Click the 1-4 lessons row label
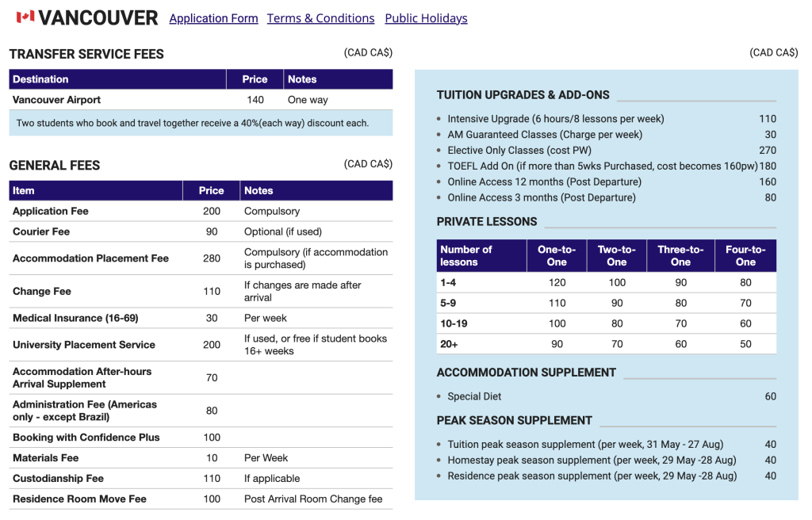The width and height of the screenshot is (812, 520). pos(448,282)
